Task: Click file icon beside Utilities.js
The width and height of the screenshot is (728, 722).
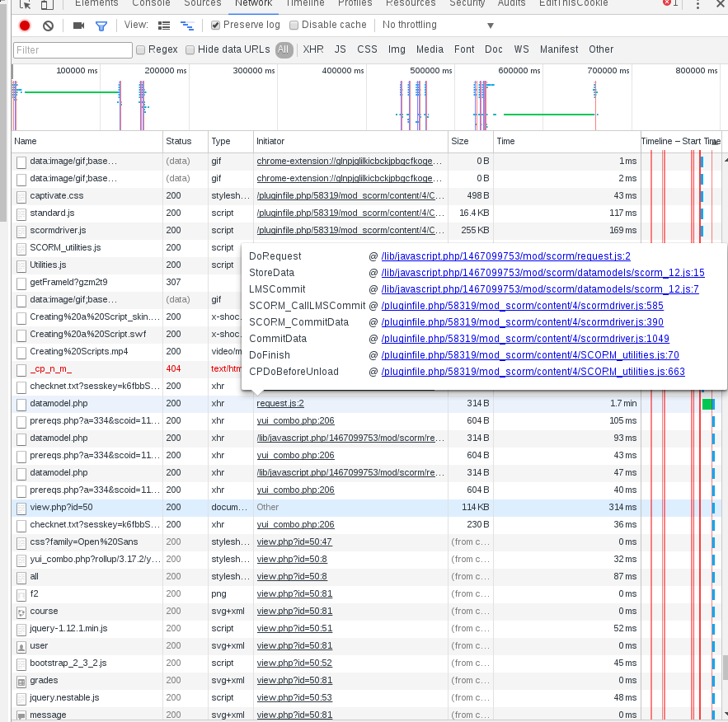Action: click(x=21, y=266)
